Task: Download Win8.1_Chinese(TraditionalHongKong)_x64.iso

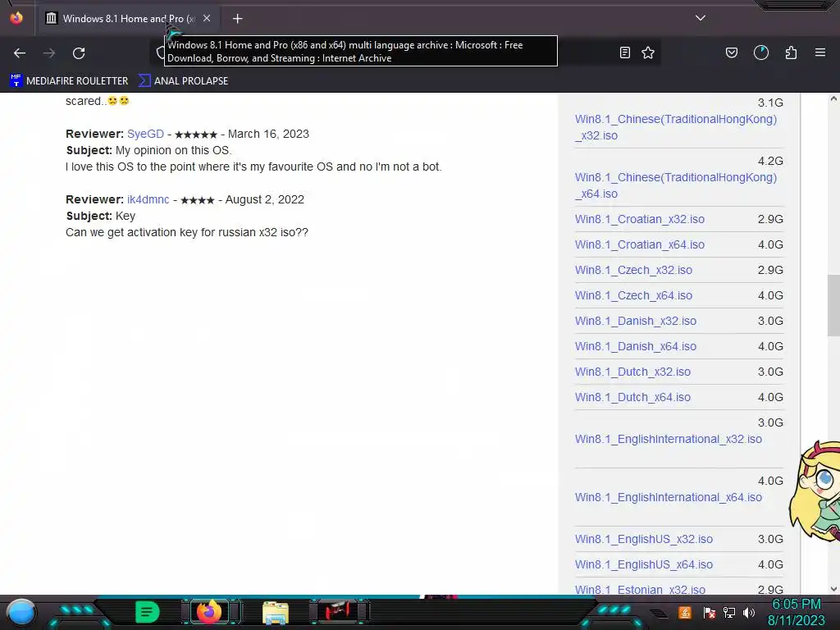Action: tap(676, 185)
